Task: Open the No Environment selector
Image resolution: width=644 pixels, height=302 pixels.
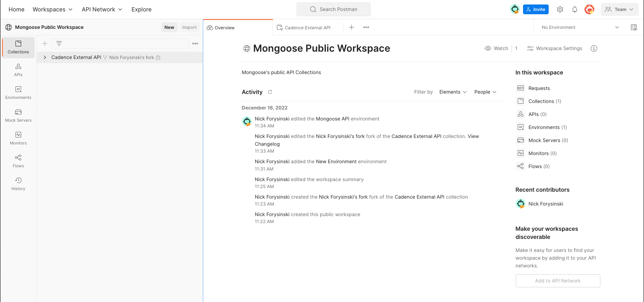Action: tap(580, 27)
